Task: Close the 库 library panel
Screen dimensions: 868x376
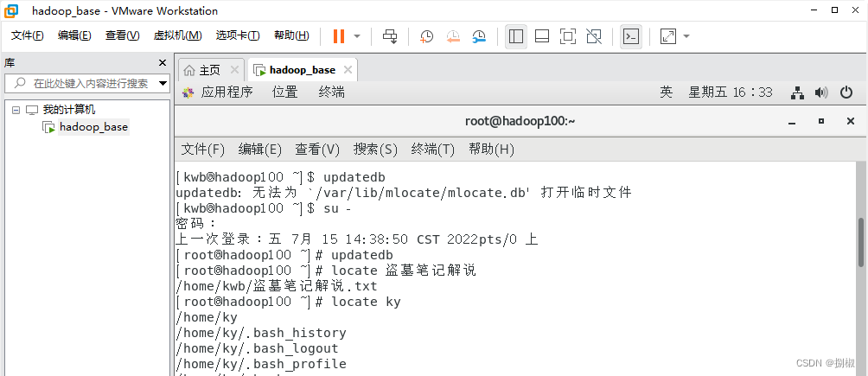Action: [163, 63]
